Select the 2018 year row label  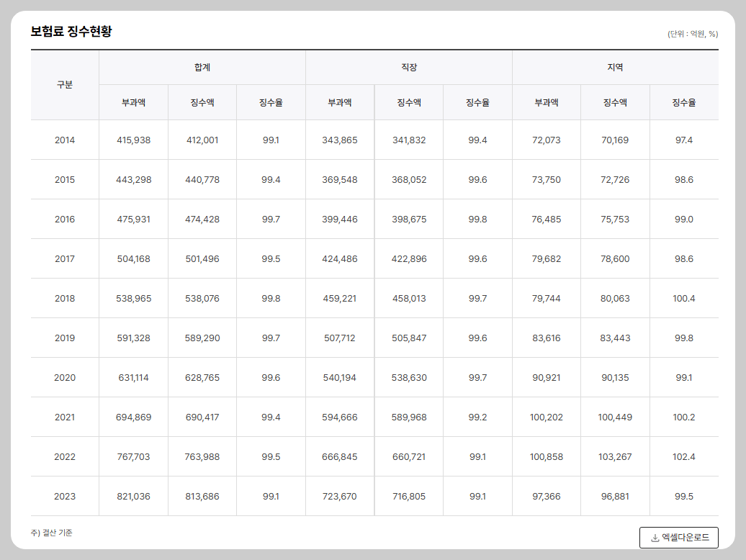click(65, 299)
